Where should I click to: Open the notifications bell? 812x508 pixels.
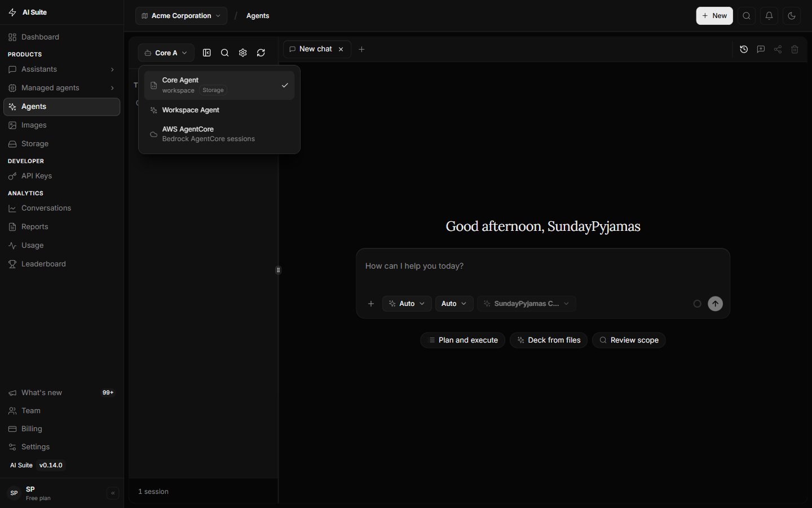pyautogui.click(x=769, y=16)
